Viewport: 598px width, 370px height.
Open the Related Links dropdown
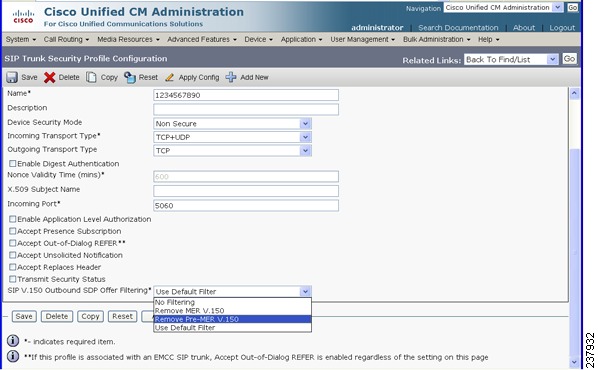(x=511, y=60)
